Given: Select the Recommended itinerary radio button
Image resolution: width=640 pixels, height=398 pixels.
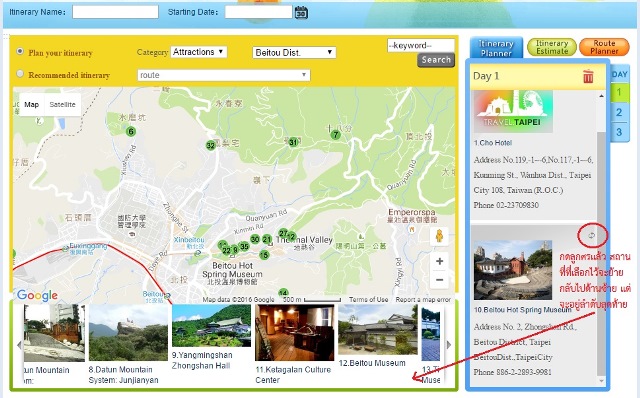Looking at the screenshot, I should (20, 74).
